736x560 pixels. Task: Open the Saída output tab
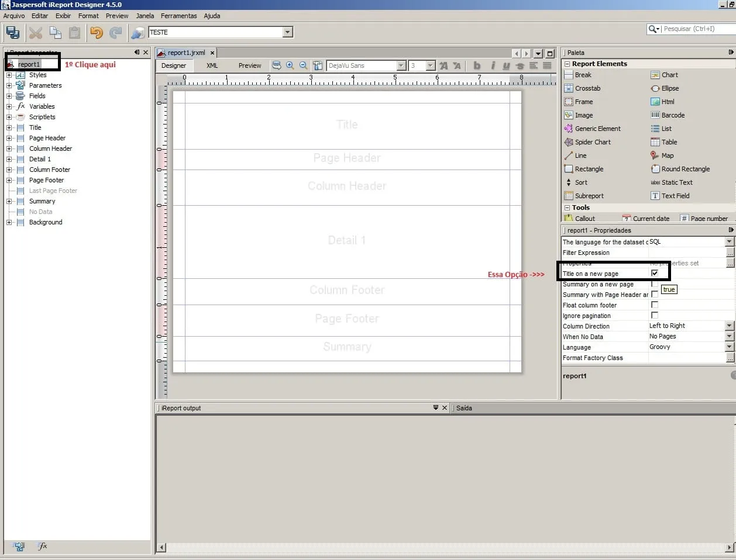point(464,408)
